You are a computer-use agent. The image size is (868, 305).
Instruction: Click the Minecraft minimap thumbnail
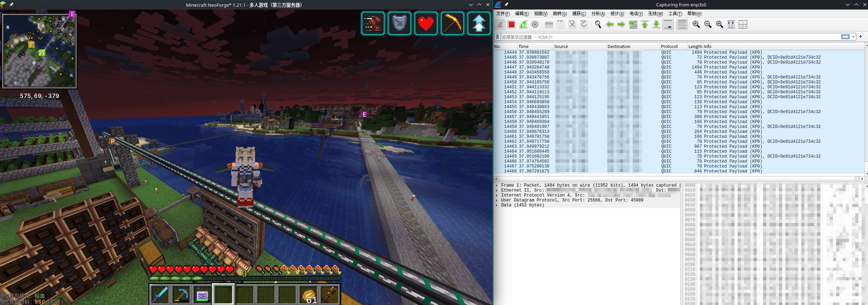pyautogui.click(x=40, y=51)
